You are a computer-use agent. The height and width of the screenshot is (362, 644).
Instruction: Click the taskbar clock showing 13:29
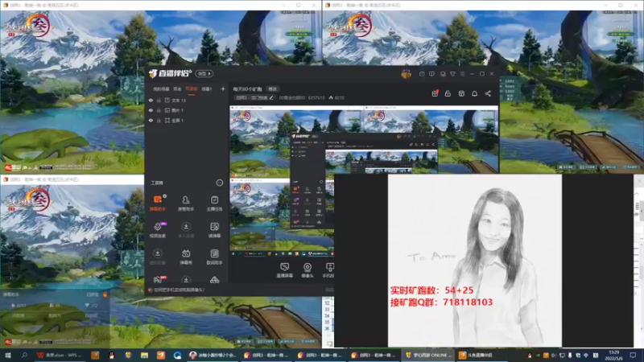click(614, 356)
